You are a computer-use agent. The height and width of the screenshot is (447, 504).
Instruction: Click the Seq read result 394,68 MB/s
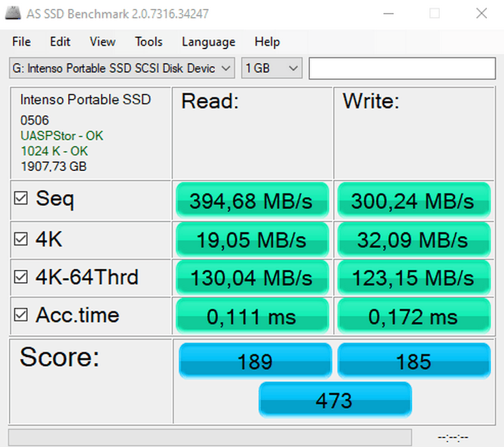click(253, 201)
